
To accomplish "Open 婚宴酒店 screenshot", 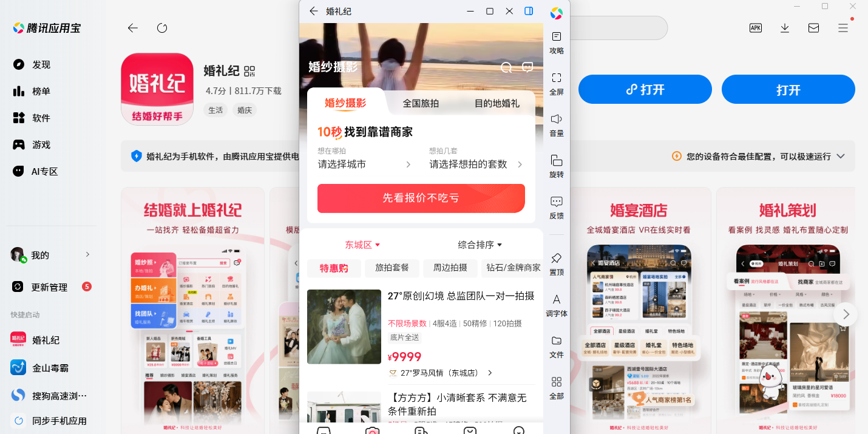I will click(639, 310).
